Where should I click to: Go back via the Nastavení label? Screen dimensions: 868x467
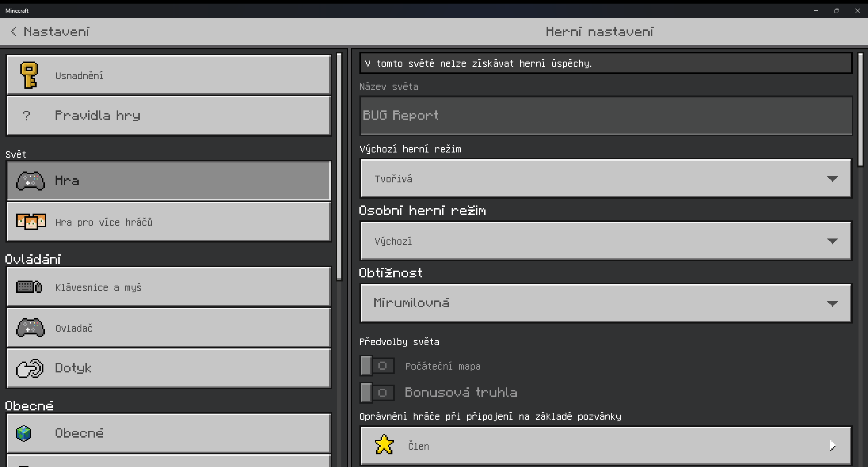tap(57, 32)
